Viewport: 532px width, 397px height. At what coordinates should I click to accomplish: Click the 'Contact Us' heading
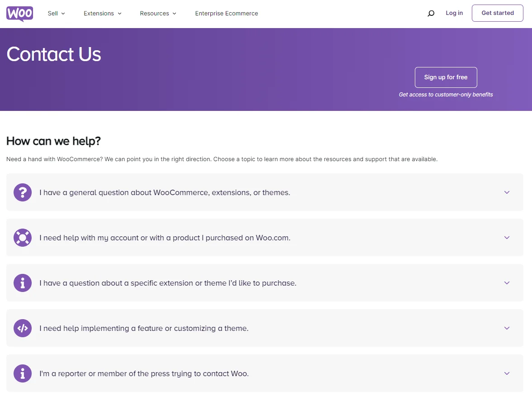pyautogui.click(x=53, y=54)
